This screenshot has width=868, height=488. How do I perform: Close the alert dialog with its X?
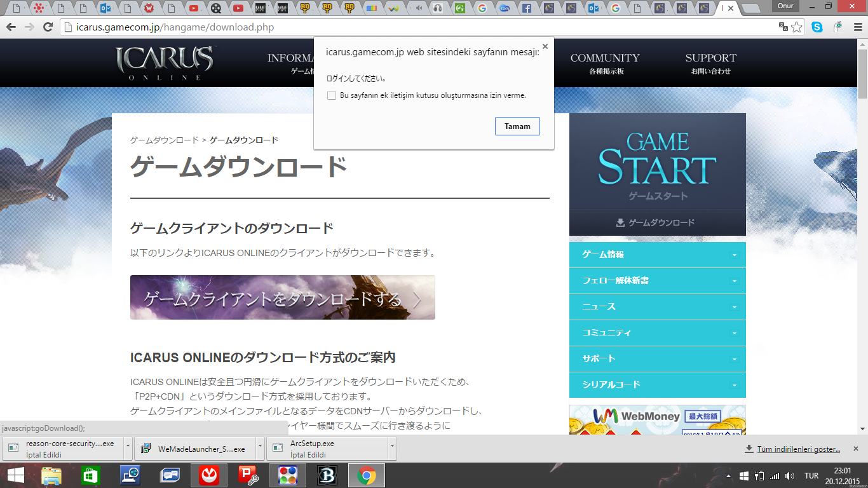545,46
